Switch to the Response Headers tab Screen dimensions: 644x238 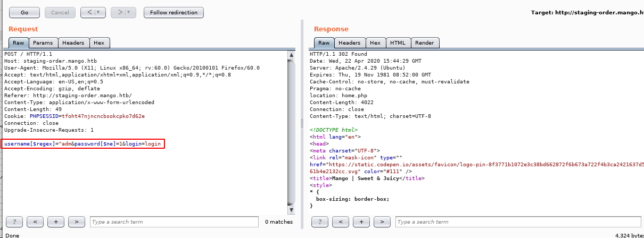[x=350, y=43]
